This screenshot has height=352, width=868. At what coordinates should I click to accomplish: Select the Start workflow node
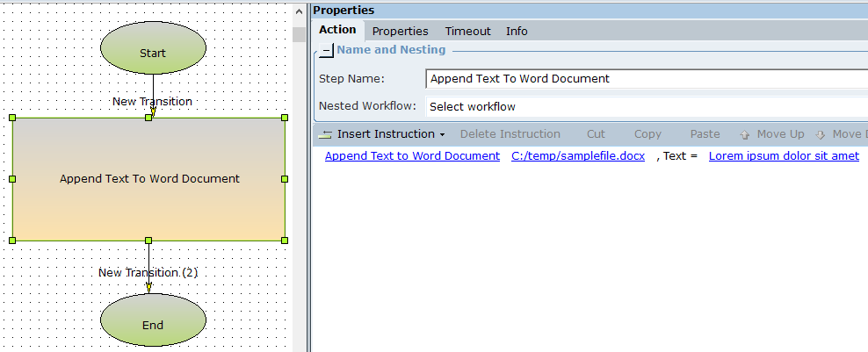pos(153,47)
